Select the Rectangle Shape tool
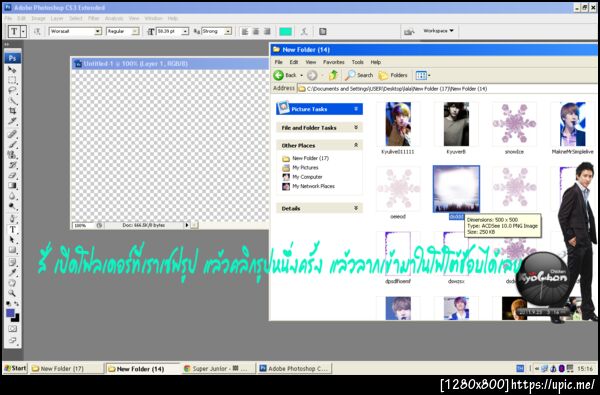The width and height of the screenshot is (600, 395). [x=12, y=250]
